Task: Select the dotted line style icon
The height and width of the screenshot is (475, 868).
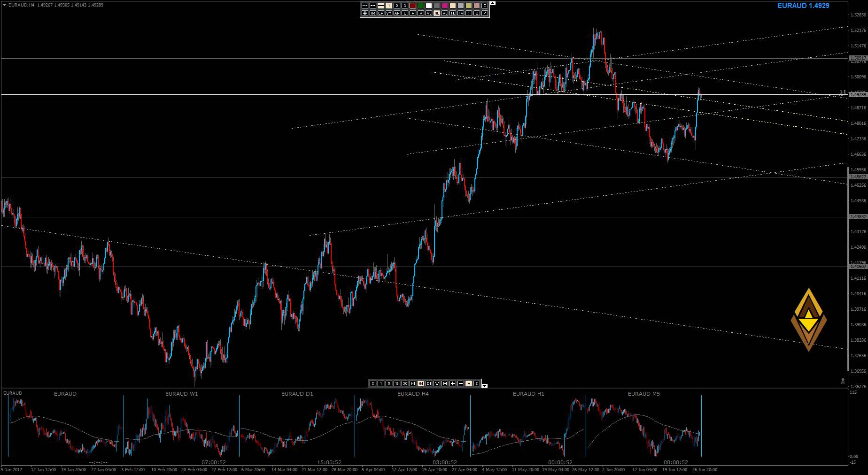Action: pyautogui.click(x=365, y=6)
